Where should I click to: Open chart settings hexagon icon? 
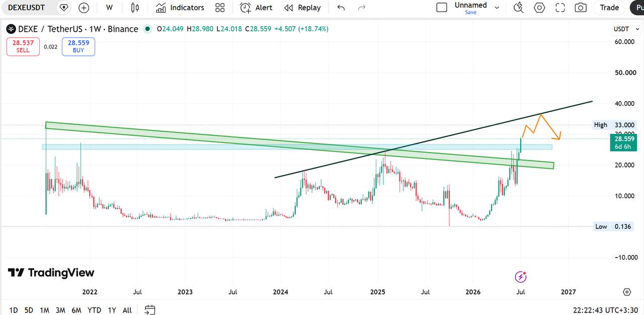(539, 8)
